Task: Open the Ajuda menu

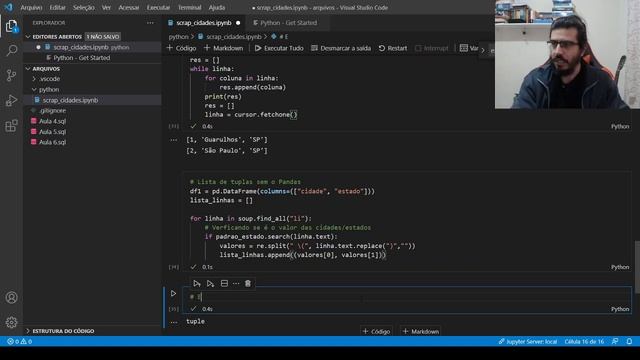Action: (x=217, y=7)
